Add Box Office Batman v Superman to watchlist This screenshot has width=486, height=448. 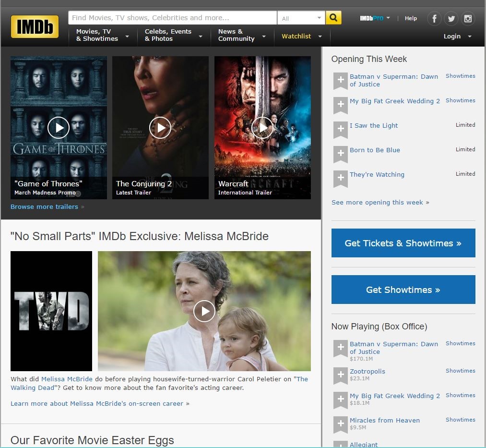tap(340, 349)
